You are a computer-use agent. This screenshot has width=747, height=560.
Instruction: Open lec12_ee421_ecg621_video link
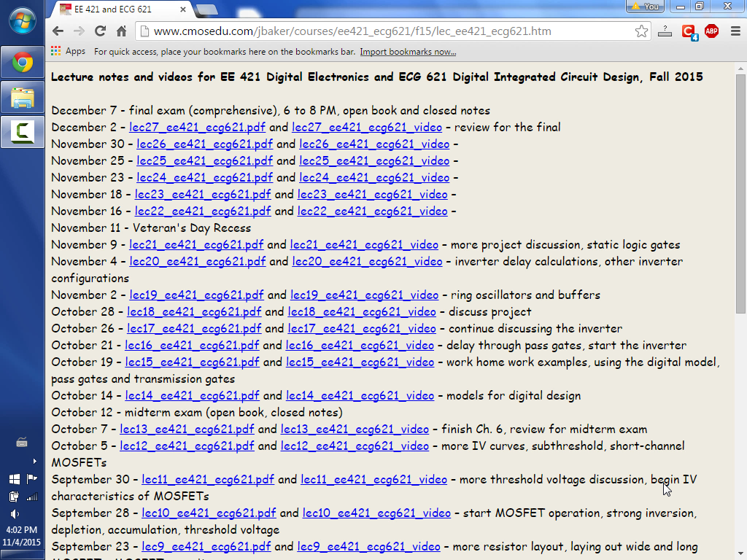coord(355,446)
